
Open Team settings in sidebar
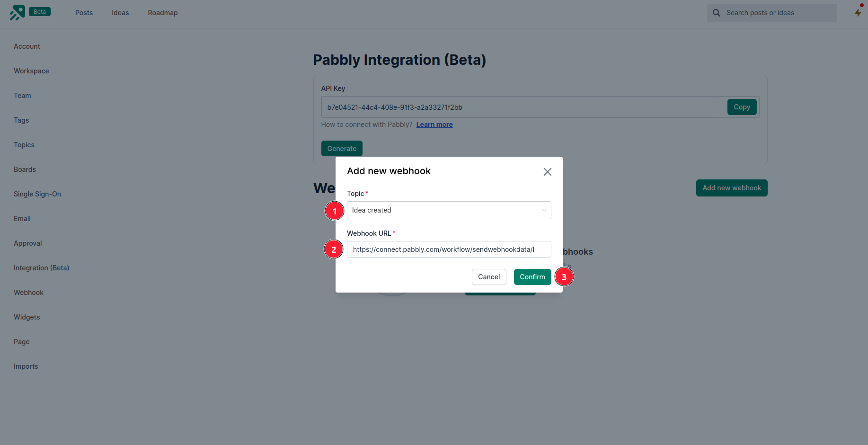[22, 96]
